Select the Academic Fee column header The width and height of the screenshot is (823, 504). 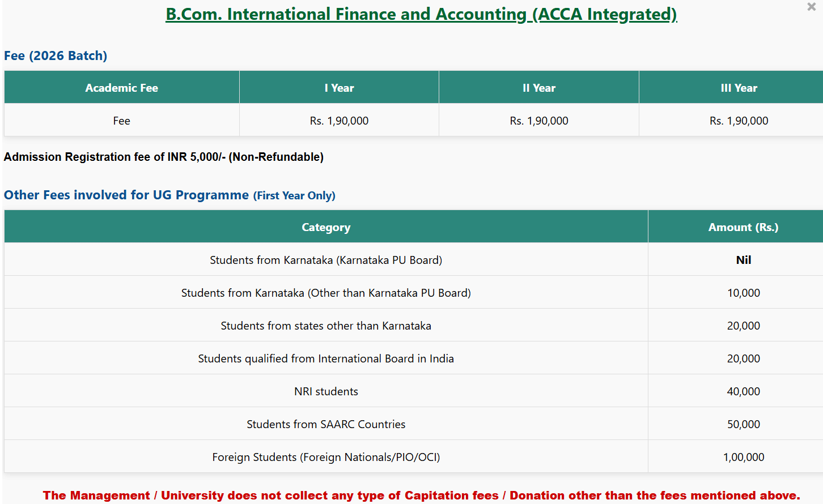click(121, 88)
